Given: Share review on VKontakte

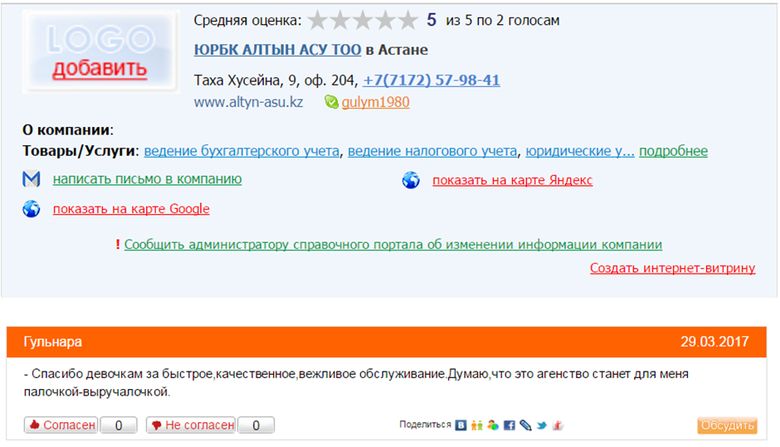Looking at the screenshot, I should point(461,426).
